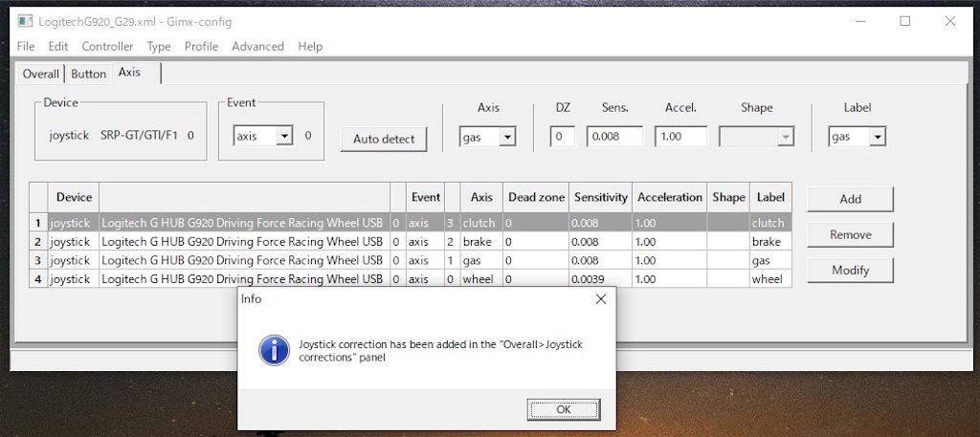
Task: Click sensitivity value 0.0039 in wheel row
Action: coord(601,279)
